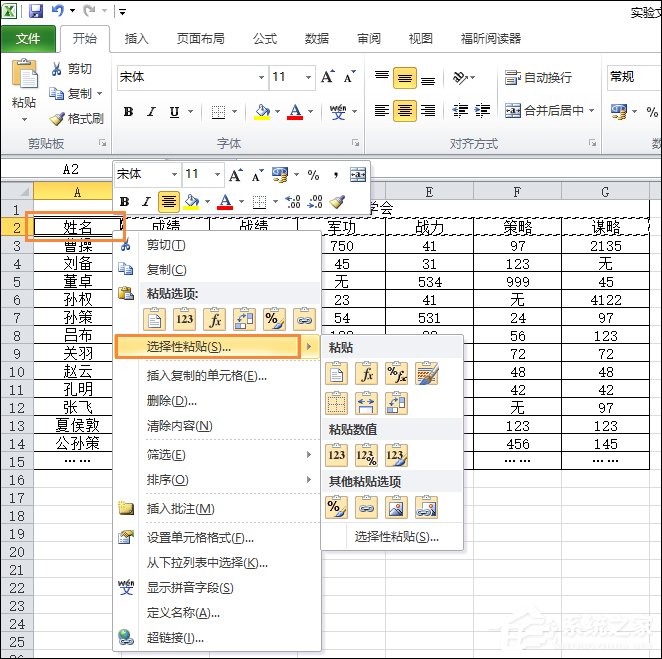
Task: Choose the Paste Link icon under 其他粘贴选项
Action: pos(367,508)
